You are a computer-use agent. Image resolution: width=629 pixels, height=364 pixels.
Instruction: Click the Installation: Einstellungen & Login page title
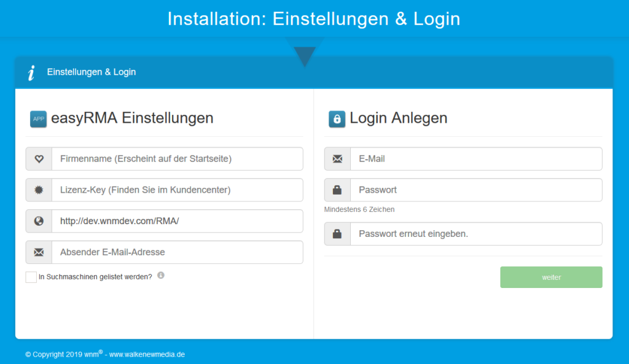click(x=314, y=19)
